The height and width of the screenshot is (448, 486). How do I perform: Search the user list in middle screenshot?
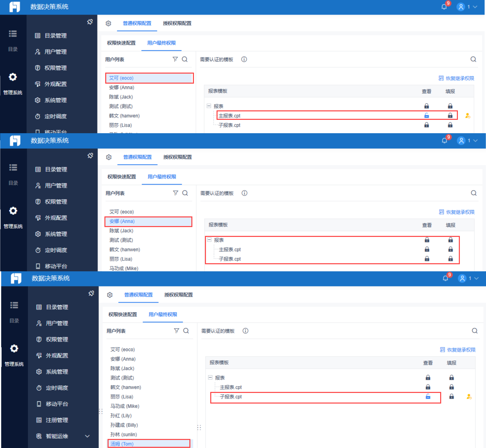(185, 193)
